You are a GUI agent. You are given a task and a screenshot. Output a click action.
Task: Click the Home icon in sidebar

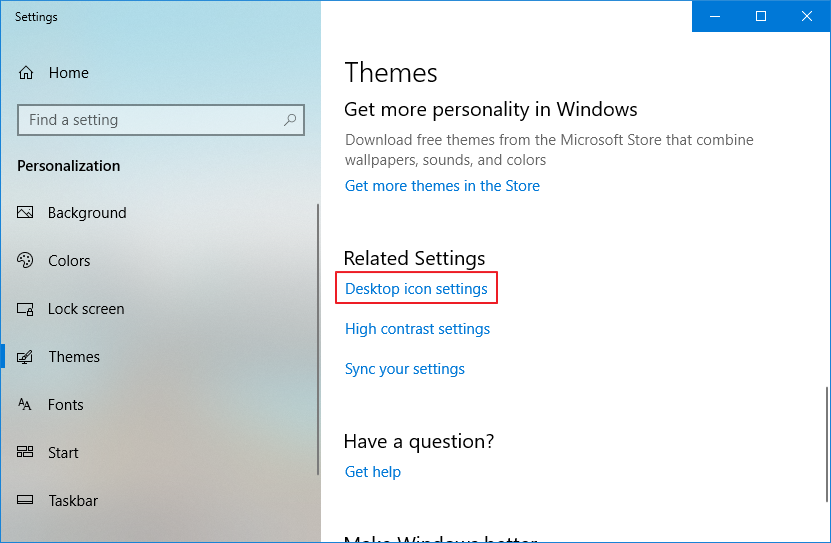(26, 73)
